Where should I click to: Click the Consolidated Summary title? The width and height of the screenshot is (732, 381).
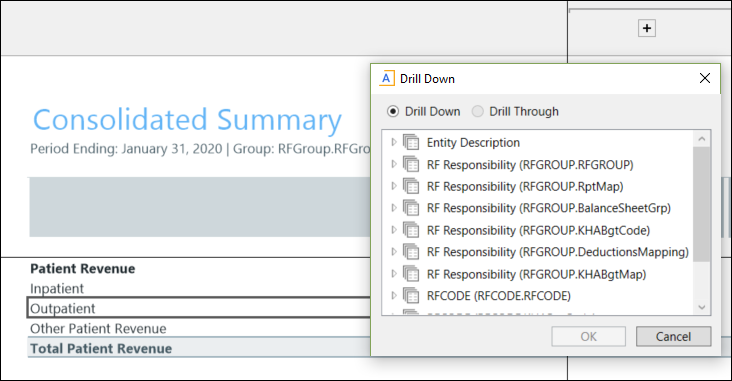coord(187,120)
